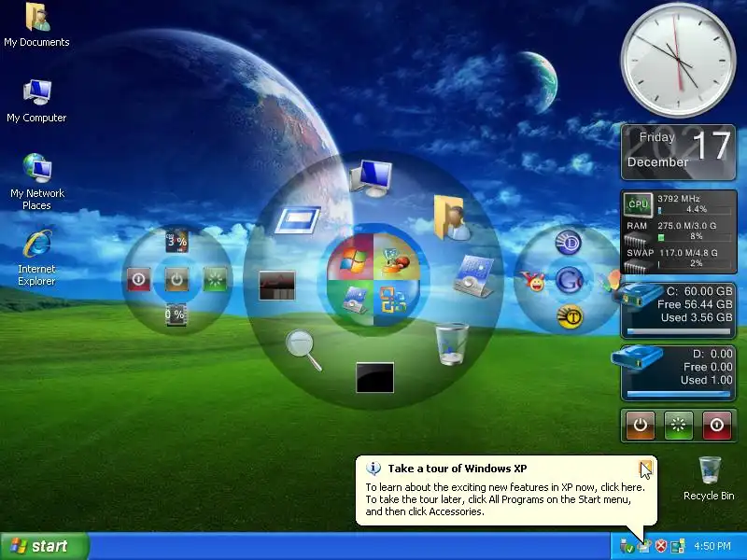Click the Start button on the taskbar

point(45,546)
